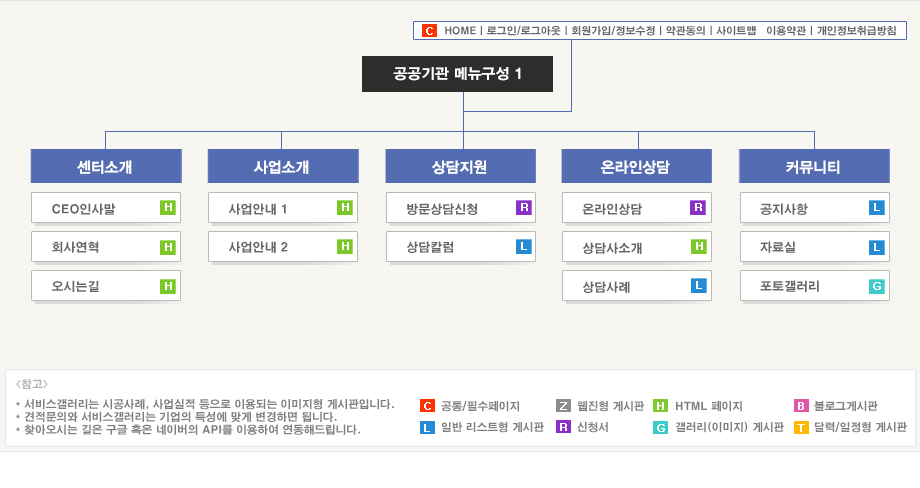The height and width of the screenshot is (488, 920).
Task: Click the purple R icon on 방문상담신청
Action: coord(524,208)
